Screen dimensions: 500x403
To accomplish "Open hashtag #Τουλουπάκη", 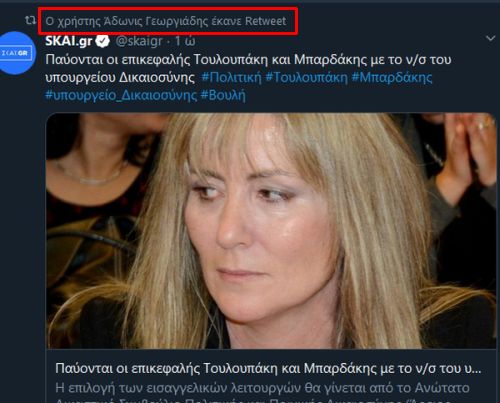I will (x=307, y=78).
